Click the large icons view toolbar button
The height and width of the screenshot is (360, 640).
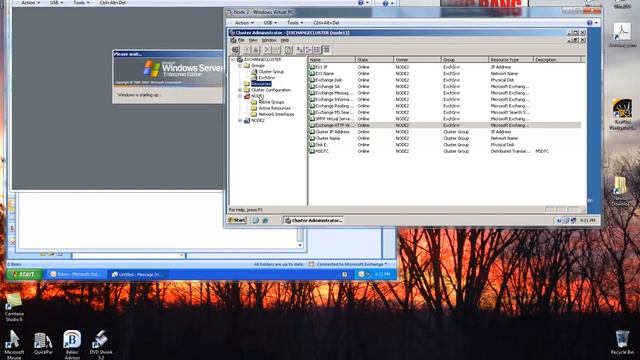tap(300, 50)
